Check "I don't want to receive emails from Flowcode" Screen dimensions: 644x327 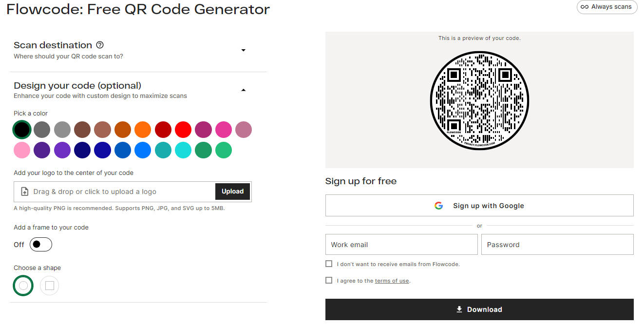click(329, 263)
